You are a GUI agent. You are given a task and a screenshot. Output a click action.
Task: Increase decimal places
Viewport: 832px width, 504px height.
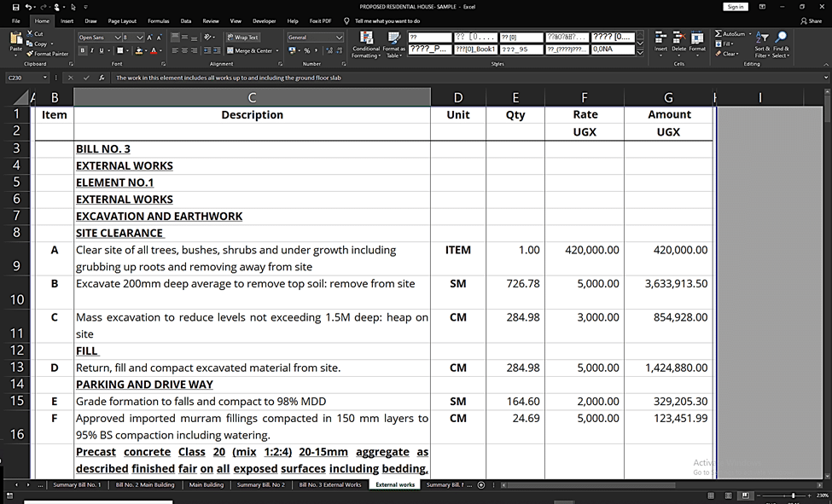click(329, 50)
